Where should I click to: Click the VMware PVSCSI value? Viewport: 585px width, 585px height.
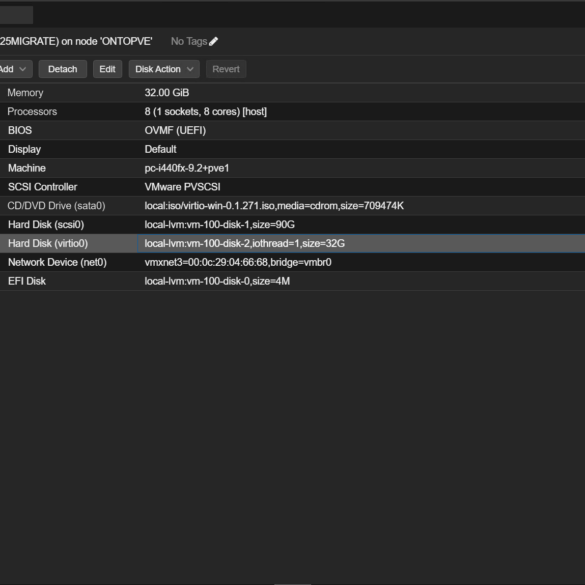click(182, 187)
